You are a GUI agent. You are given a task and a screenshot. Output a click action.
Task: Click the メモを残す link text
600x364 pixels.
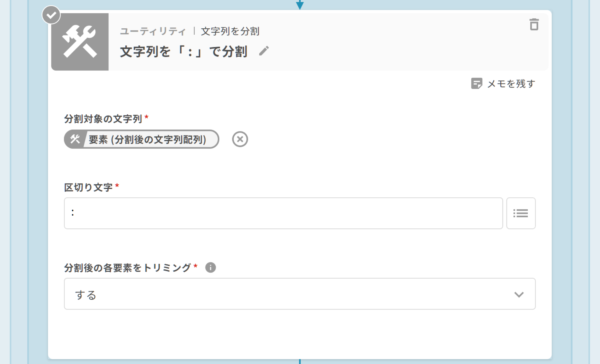pyautogui.click(x=511, y=84)
